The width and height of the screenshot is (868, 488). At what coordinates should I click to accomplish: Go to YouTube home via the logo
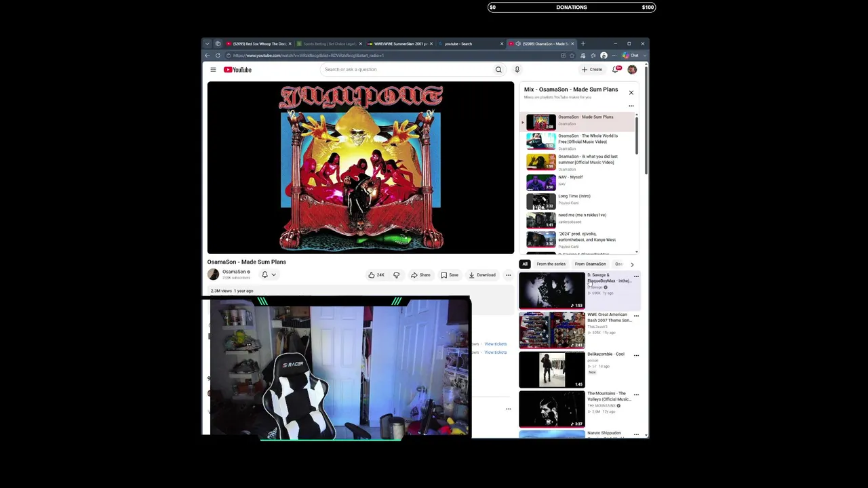(x=238, y=69)
